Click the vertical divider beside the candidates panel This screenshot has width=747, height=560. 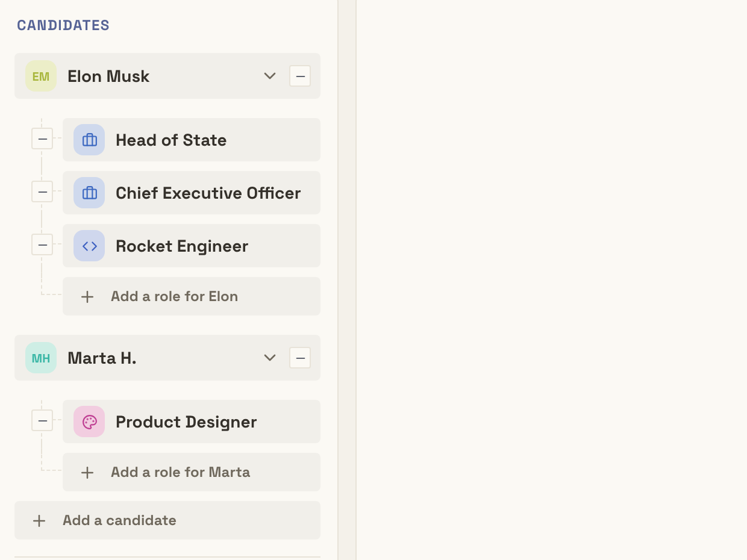347,280
